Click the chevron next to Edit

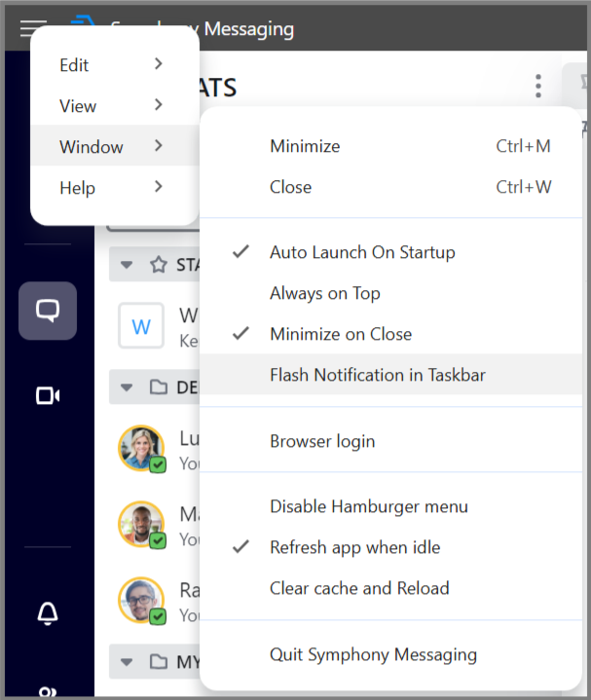[159, 64]
